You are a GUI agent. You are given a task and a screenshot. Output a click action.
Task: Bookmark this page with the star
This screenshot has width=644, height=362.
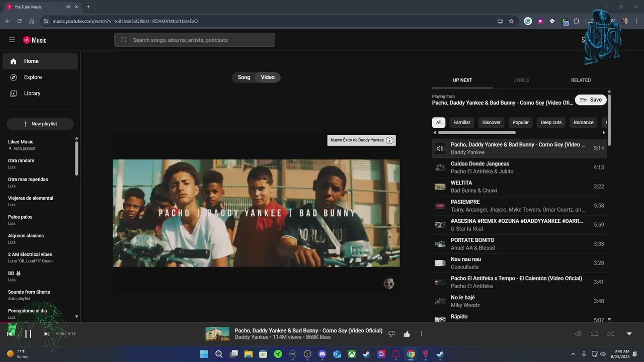tap(511, 21)
